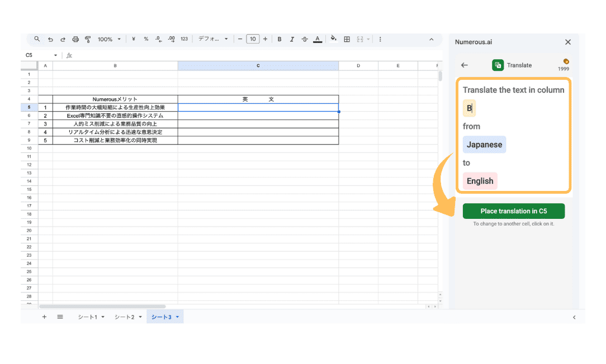Image resolution: width=606 pixels, height=364 pixels.
Task: Collapse side panel with bottom-right chevron
Action: click(x=574, y=317)
